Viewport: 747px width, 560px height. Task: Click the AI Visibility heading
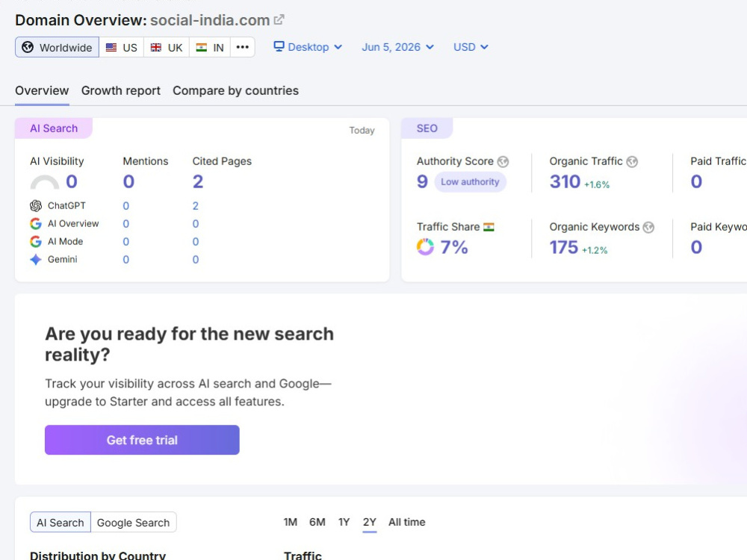(57, 161)
